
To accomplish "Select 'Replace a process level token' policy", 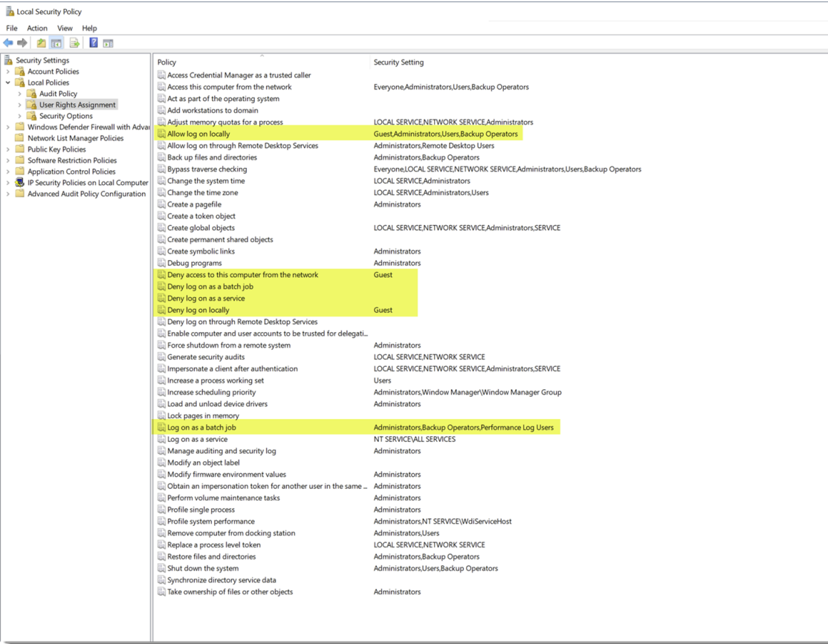I will click(x=214, y=544).
